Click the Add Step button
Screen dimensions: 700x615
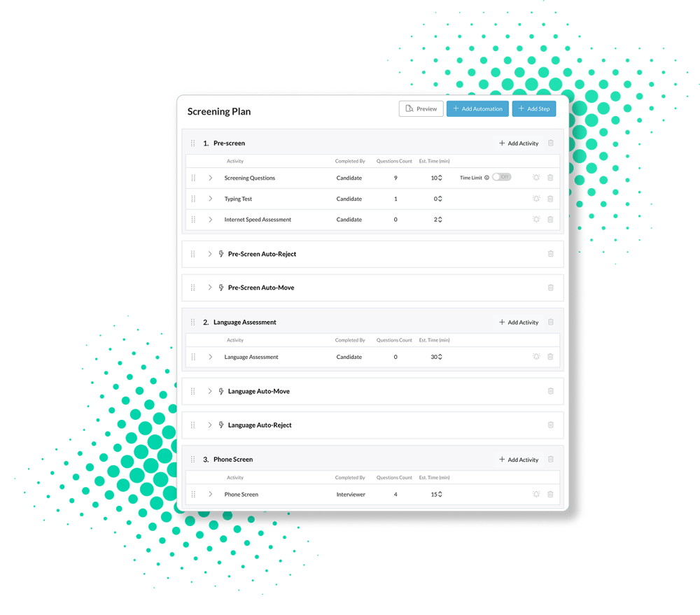click(533, 109)
